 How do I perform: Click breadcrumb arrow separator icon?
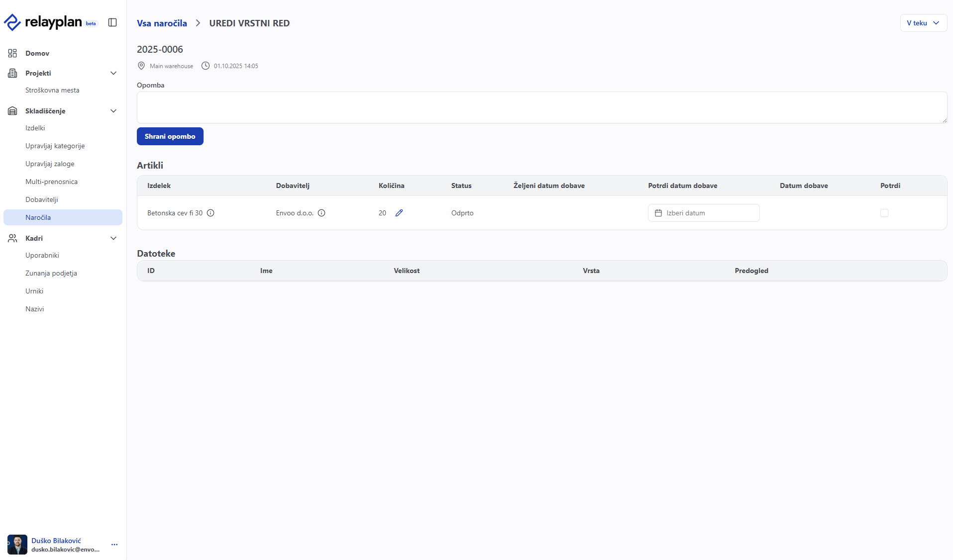198,23
